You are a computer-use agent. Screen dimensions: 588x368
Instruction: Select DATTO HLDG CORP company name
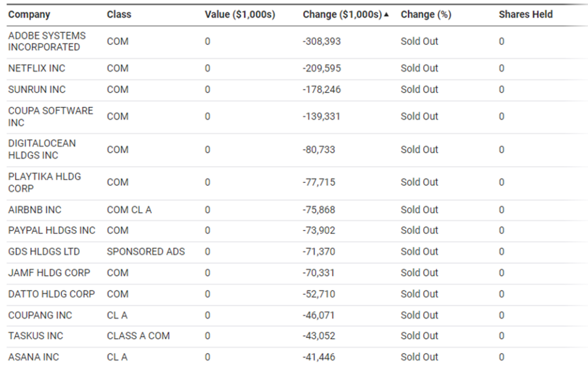tap(51, 294)
